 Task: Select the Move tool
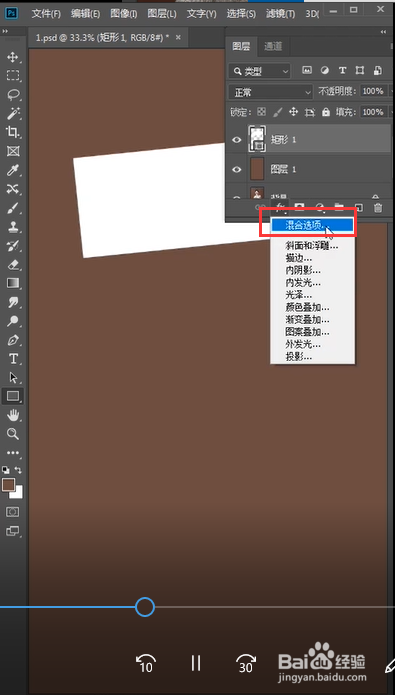[x=13, y=57]
